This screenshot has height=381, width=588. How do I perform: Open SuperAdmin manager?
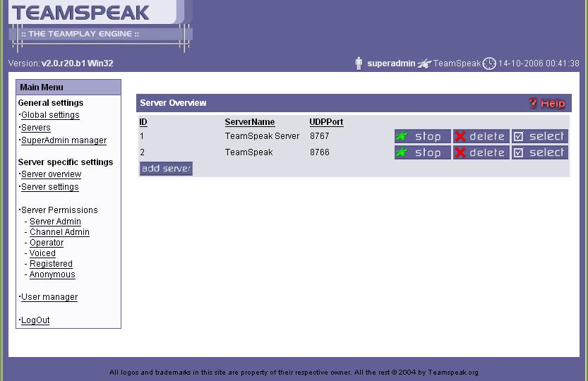64,140
